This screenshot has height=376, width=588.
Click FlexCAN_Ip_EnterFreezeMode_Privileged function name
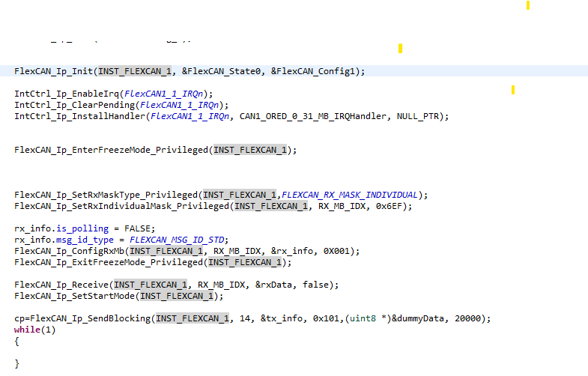click(x=112, y=150)
